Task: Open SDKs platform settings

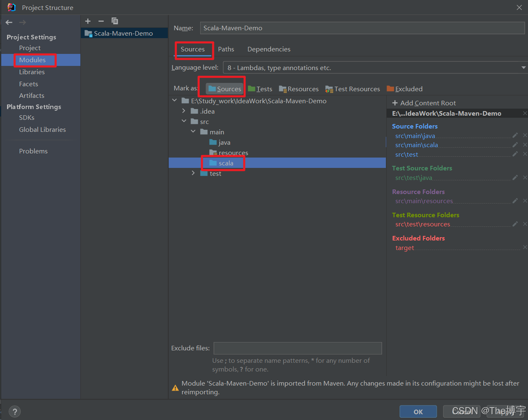Action: click(x=27, y=118)
